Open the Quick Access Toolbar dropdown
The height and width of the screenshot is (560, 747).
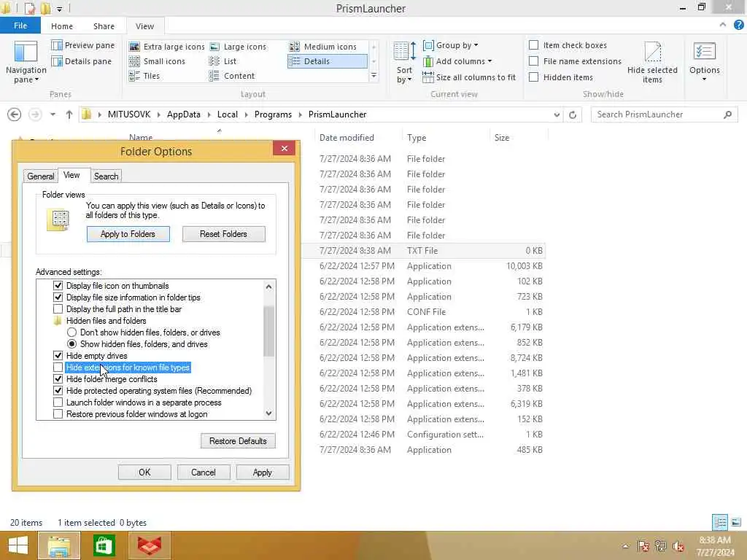(59, 9)
